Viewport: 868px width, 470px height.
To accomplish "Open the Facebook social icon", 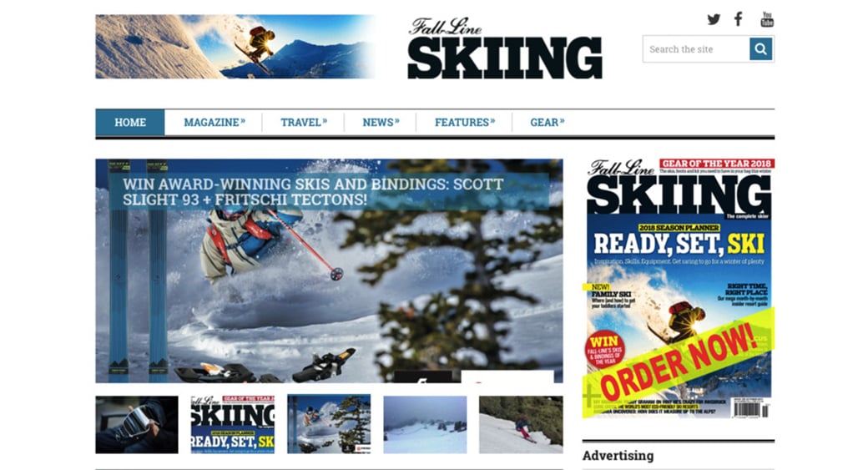I will 738,19.
